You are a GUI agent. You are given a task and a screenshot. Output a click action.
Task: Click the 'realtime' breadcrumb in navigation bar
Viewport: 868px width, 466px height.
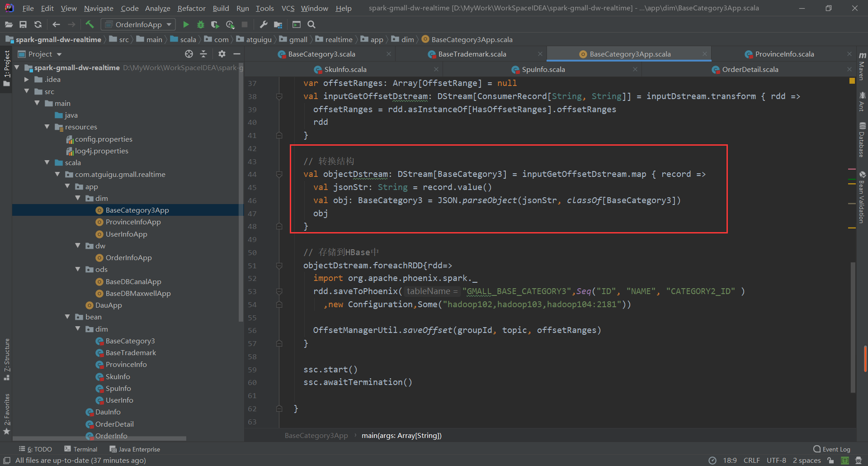pos(339,39)
